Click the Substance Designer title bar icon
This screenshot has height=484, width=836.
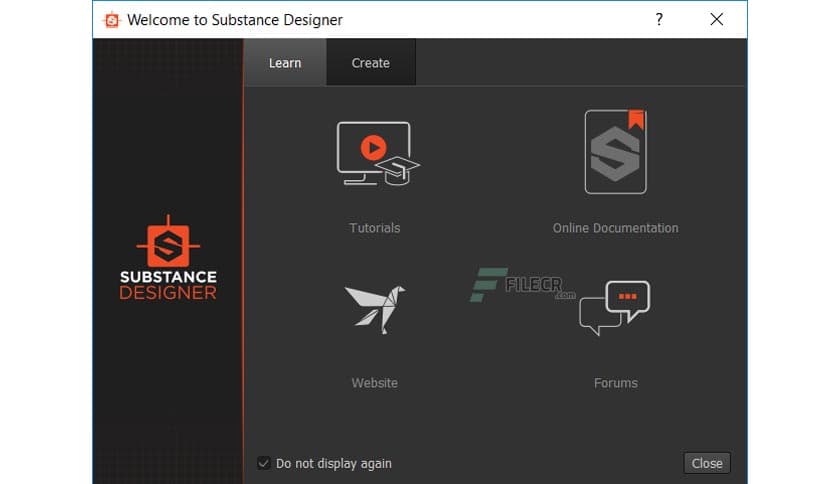(111, 20)
